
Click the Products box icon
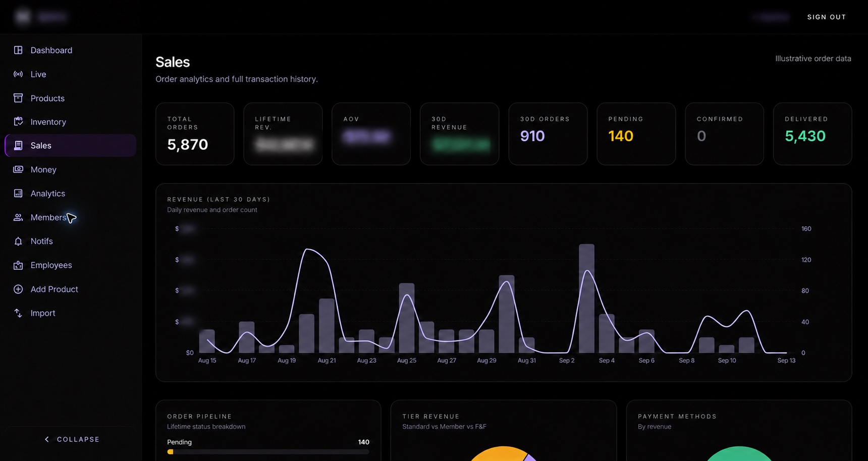click(x=18, y=98)
